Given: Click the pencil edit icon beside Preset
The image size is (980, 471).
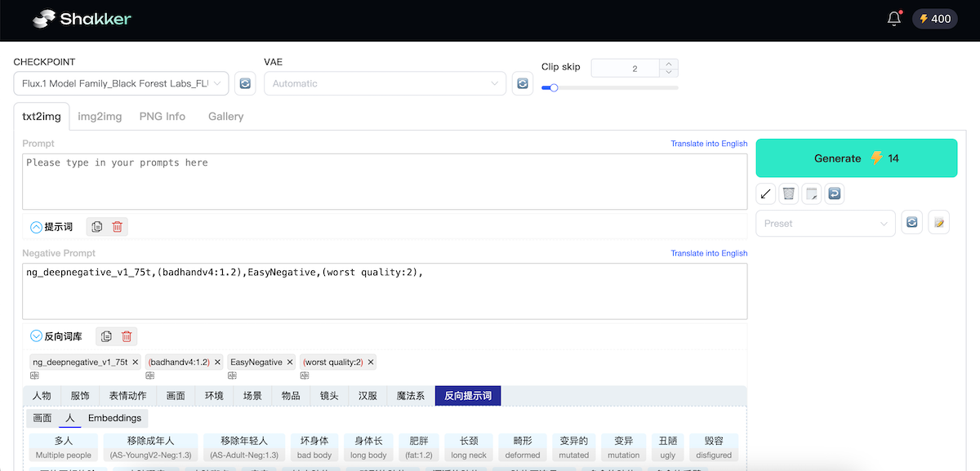Looking at the screenshot, I should [x=938, y=223].
